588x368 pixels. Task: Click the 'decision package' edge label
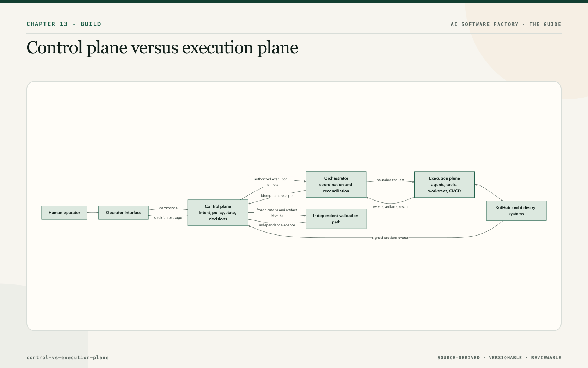click(x=168, y=217)
